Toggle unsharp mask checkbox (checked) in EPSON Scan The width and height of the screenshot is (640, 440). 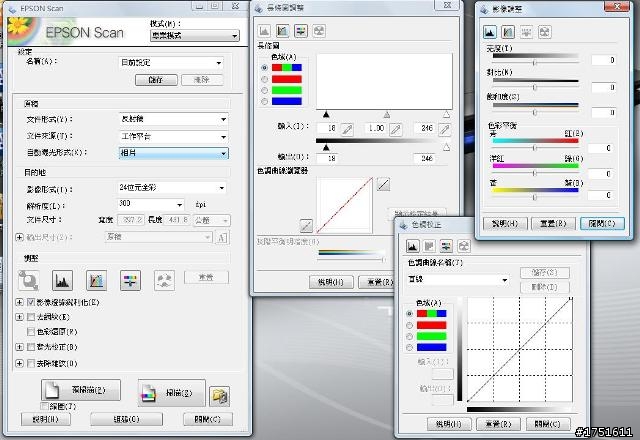[31, 302]
